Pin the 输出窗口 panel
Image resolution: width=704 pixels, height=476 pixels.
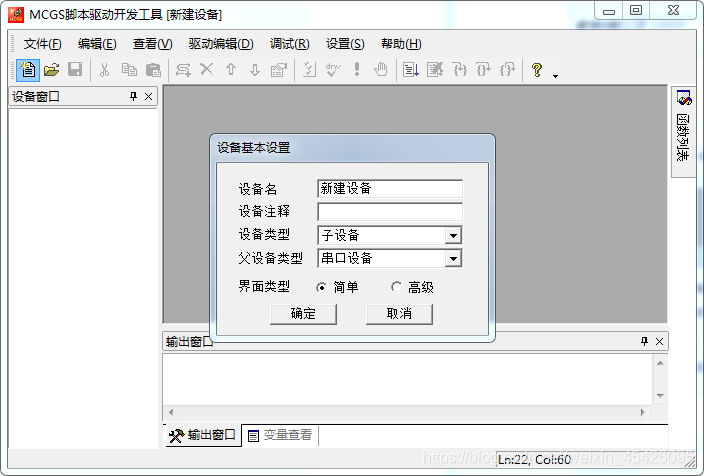coord(644,341)
